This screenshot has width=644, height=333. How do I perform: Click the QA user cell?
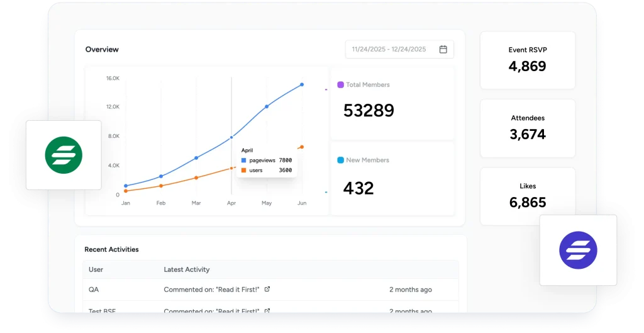[x=94, y=290]
